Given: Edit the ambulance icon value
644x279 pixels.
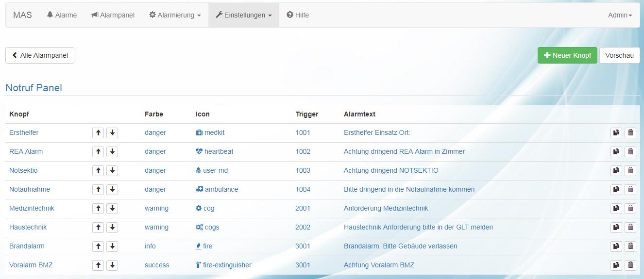Looking at the screenshot, I should click(x=217, y=189).
